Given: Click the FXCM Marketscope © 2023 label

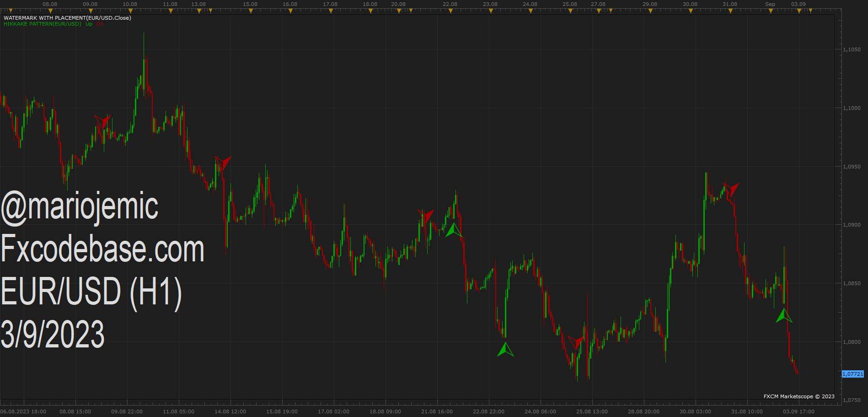Looking at the screenshot, I should [x=799, y=396].
